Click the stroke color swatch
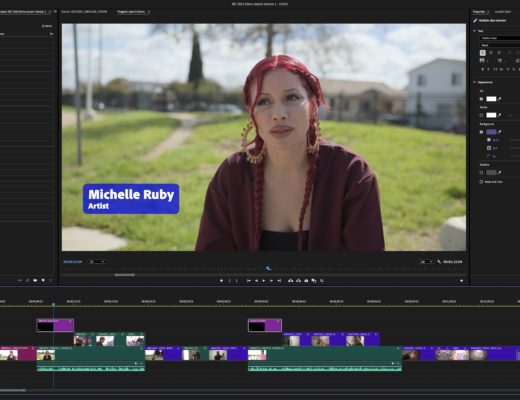The height and width of the screenshot is (400, 520). pyautogui.click(x=491, y=115)
